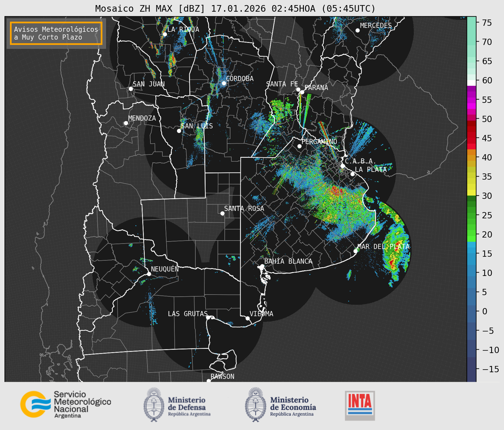
Task: Click the Mar del Plata city marker dot
Action: pos(356,251)
